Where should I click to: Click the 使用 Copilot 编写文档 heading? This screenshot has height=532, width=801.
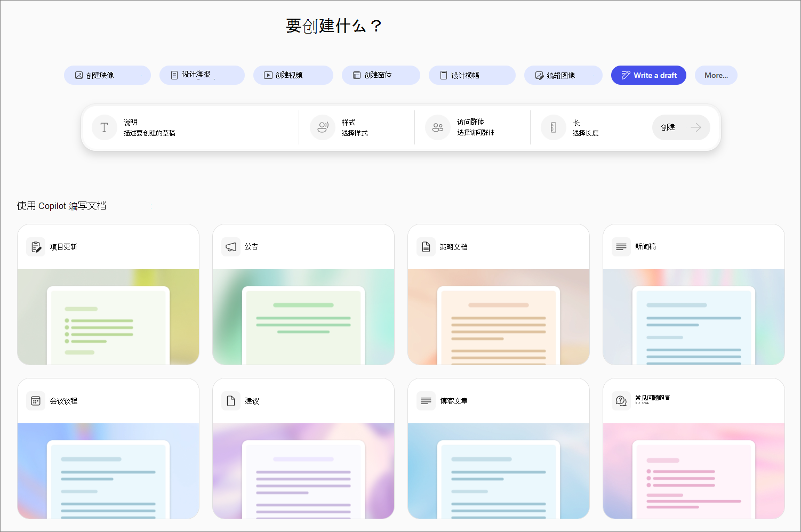pyautogui.click(x=61, y=206)
